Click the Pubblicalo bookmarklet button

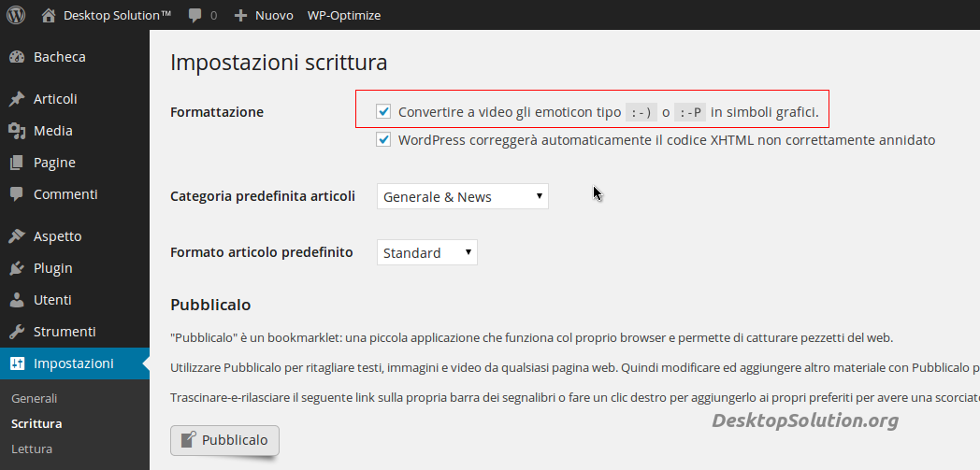pos(225,440)
